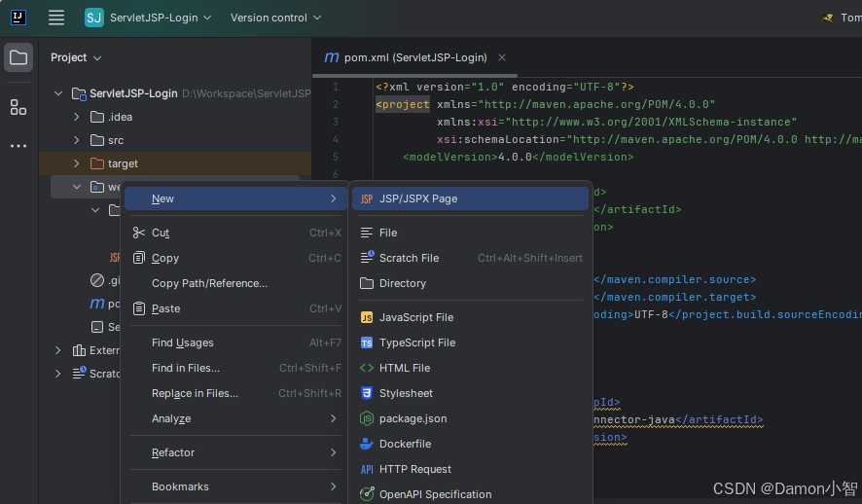Open the New submenu
Viewport: 862px width, 504px height.
(x=235, y=198)
